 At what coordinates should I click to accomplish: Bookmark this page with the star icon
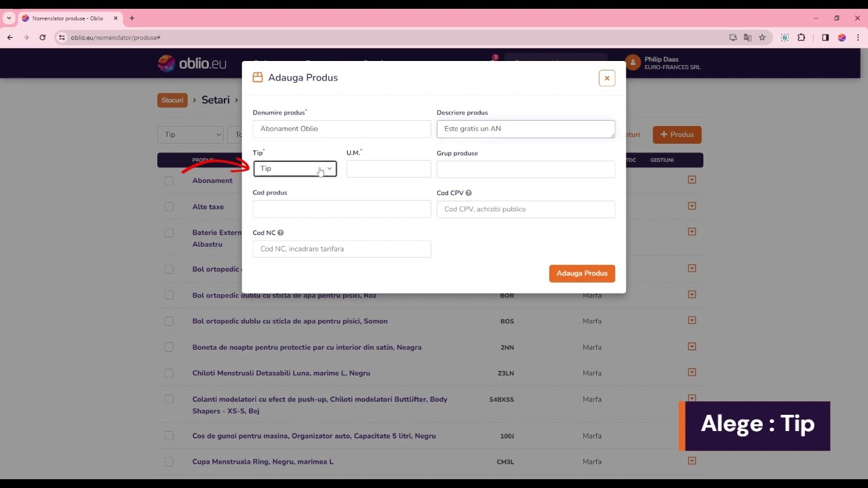[x=762, y=37]
